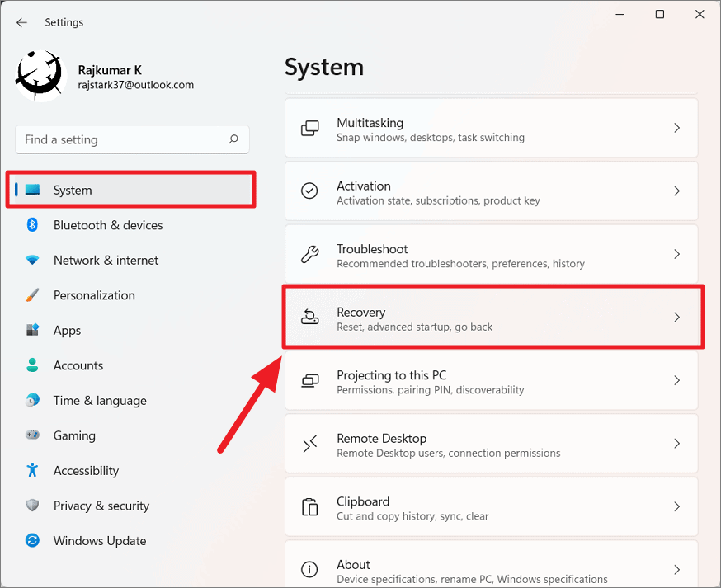
Task: Open Recovery via its chevron arrow
Action: [676, 318]
